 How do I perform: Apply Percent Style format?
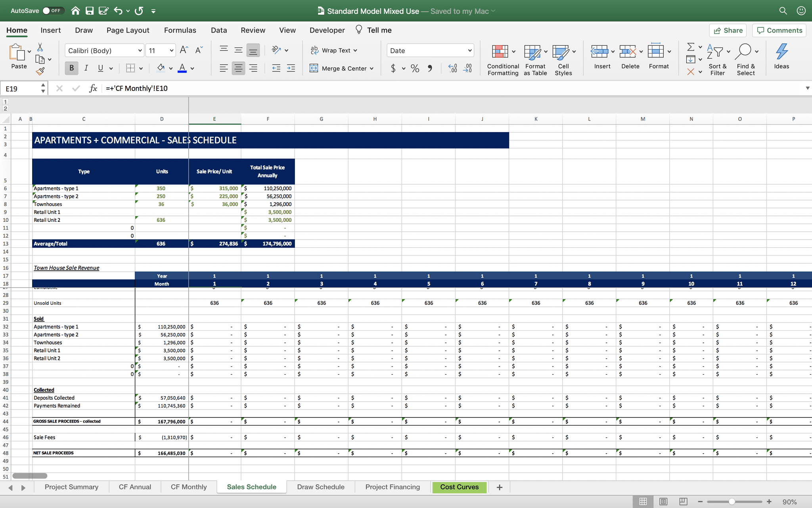[x=415, y=68]
